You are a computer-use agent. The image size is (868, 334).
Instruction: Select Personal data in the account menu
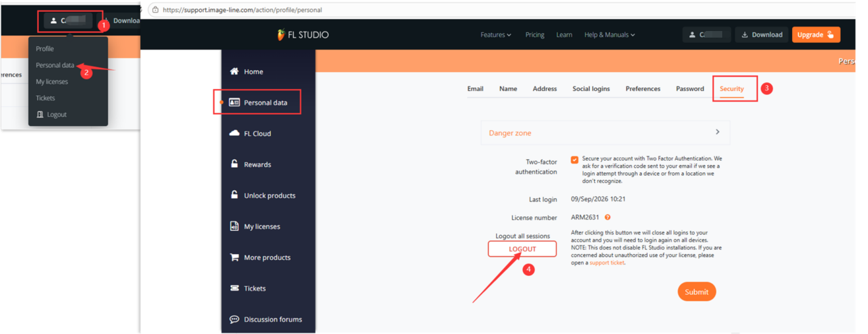(x=55, y=65)
